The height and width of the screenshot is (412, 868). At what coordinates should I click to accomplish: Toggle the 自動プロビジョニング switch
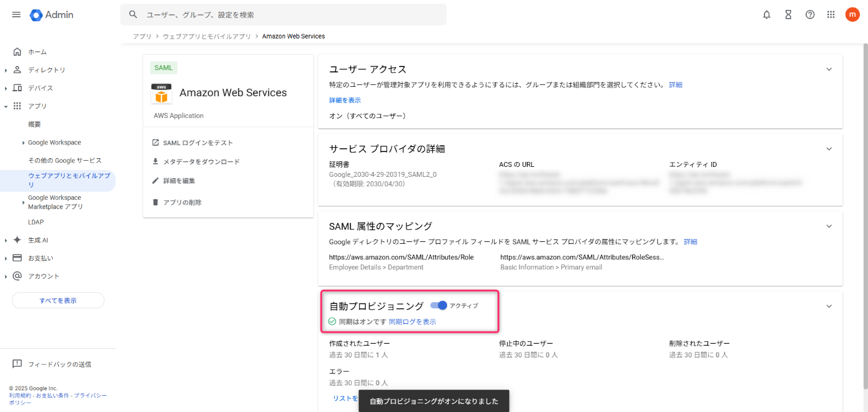[x=438, y=305]
